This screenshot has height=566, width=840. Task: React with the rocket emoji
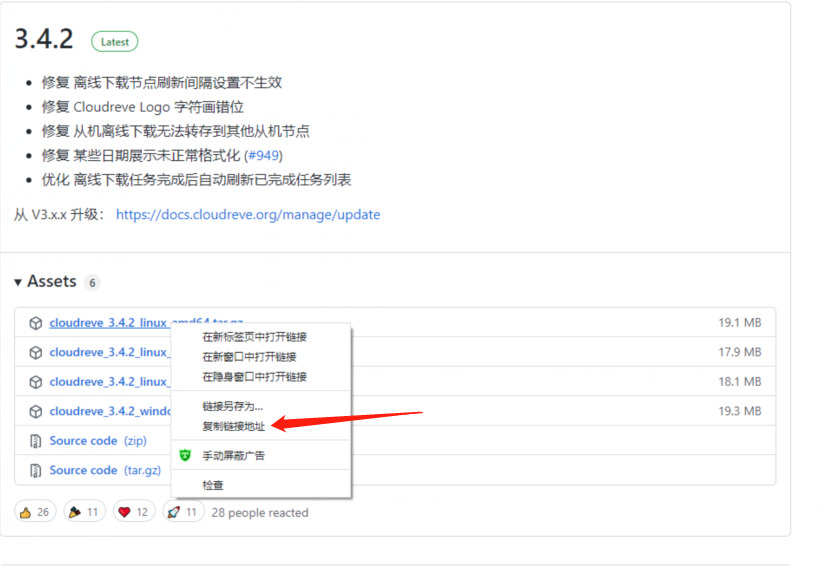click(183, 512)
